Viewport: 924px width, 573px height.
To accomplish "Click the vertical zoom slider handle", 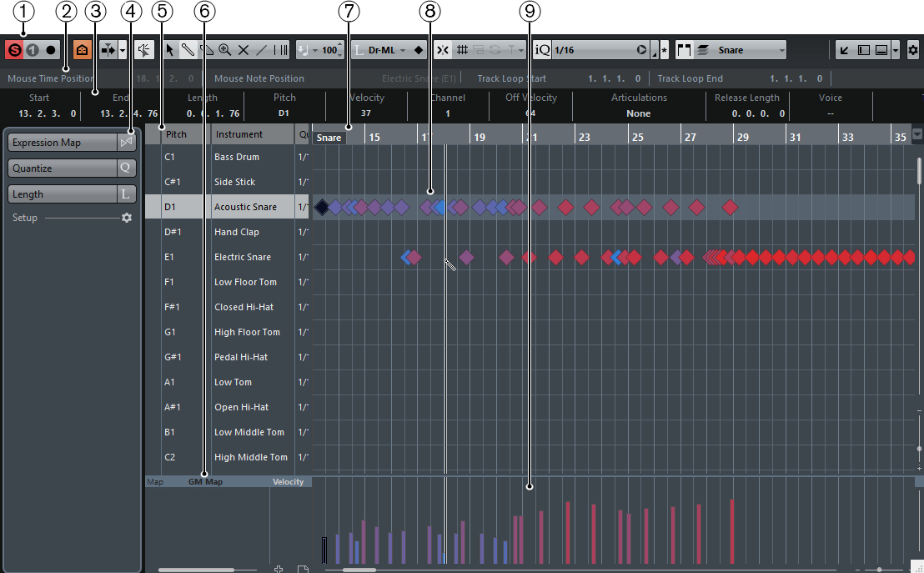I will [x=919, y=449].
